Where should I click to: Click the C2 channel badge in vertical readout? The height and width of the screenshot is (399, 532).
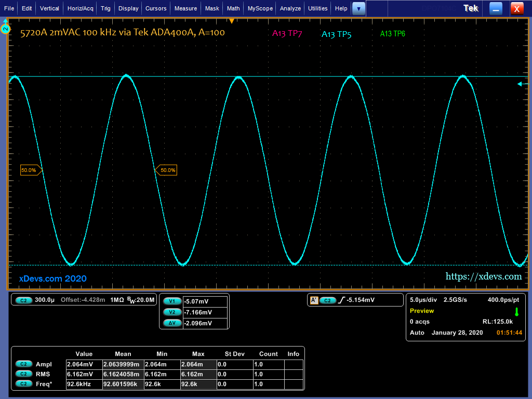[23, 300]
